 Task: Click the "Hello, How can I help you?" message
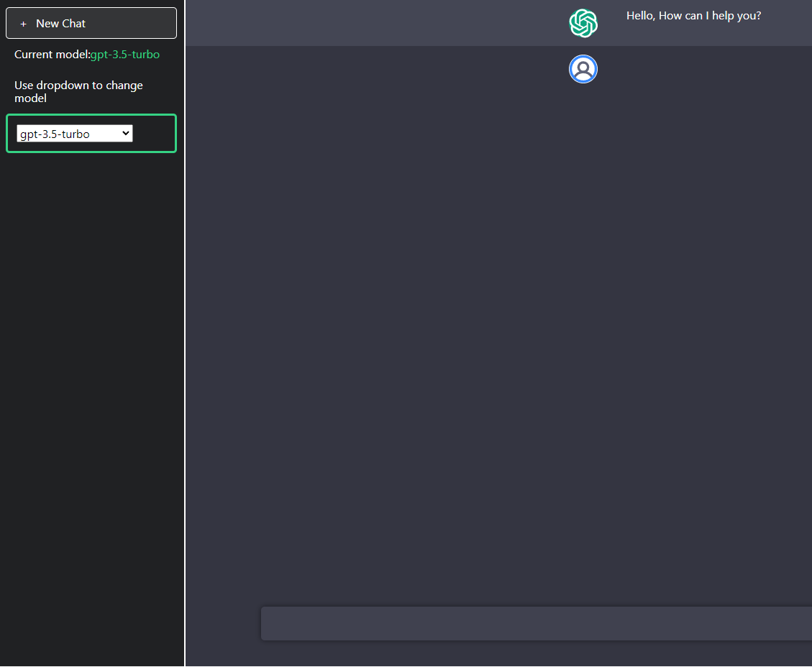point(693,16)
